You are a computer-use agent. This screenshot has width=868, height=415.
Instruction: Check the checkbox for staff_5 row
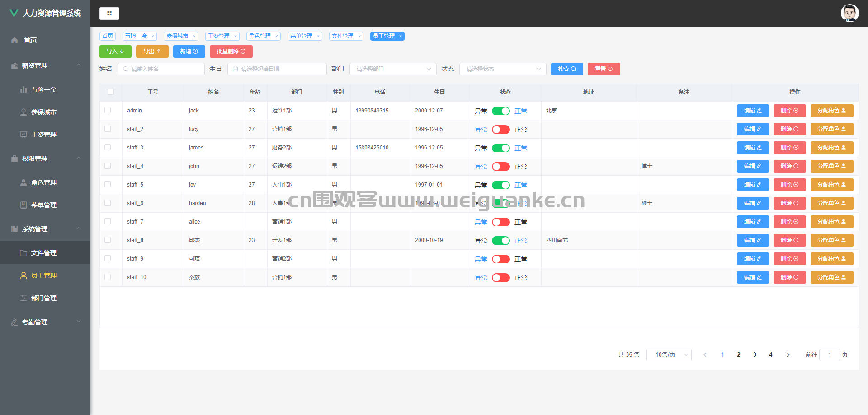coord(108,184)
